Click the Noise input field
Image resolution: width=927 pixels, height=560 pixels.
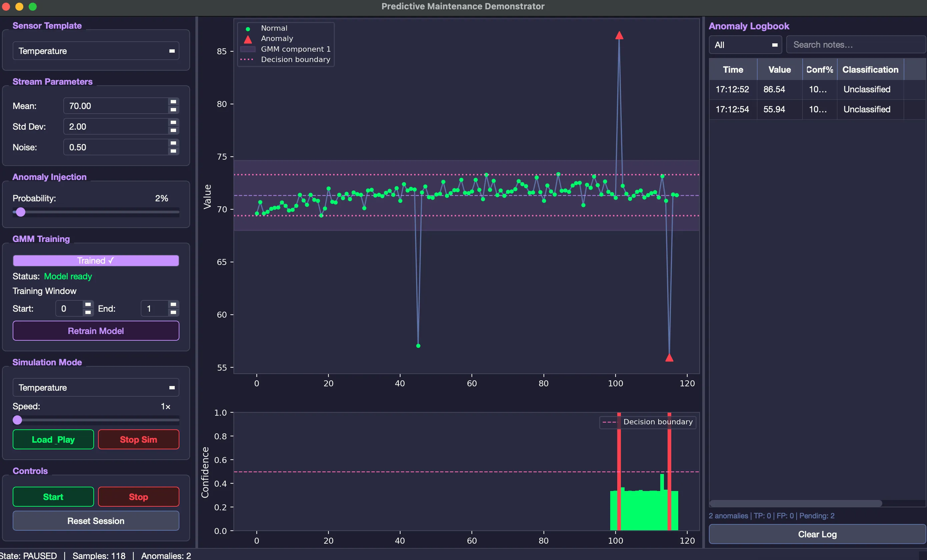(x=116, y=147)
